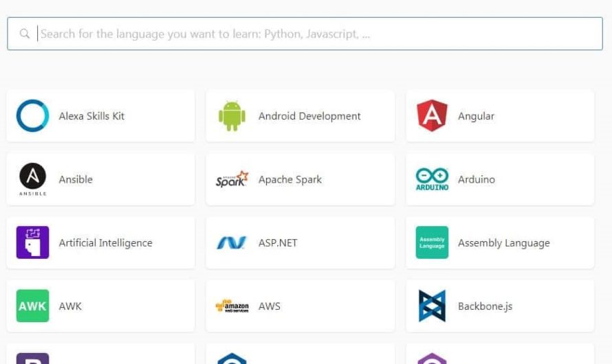Open the Android Development text link
The height and width of the screenshot is (364, 612).
pyautogui.click(x=309, y=116)
